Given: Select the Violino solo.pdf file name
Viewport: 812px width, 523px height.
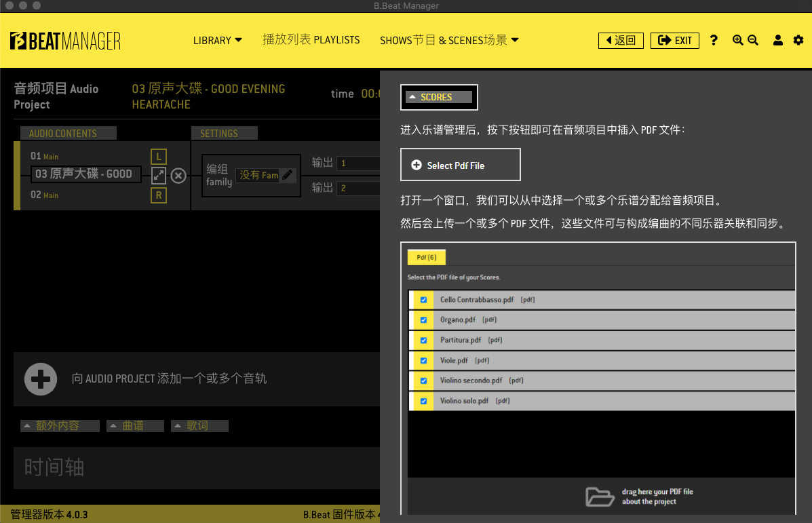Looking at the screenshot, I should pyautogui.click(x=465, y=402).
